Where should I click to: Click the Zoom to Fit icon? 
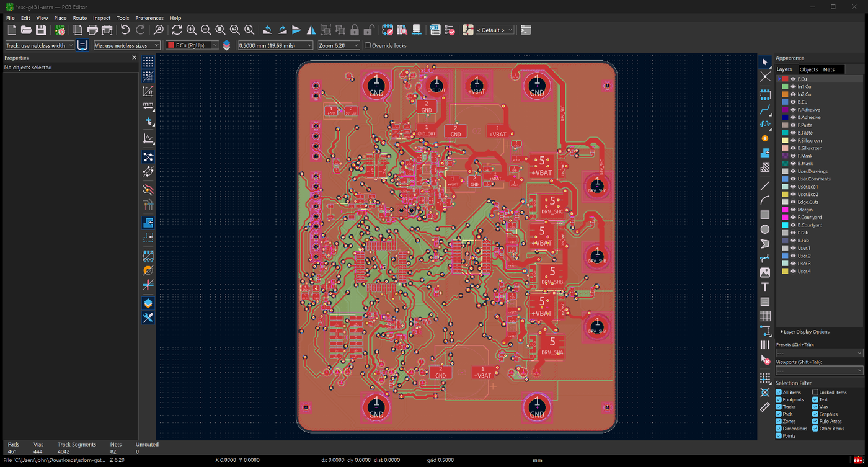(x=220, y=30)
